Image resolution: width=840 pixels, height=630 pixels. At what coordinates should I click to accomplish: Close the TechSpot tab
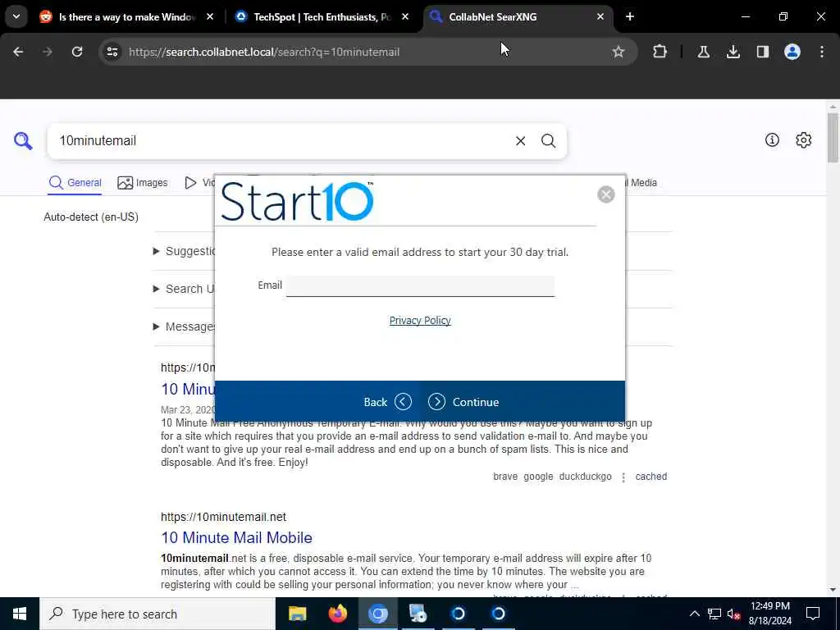405,17
